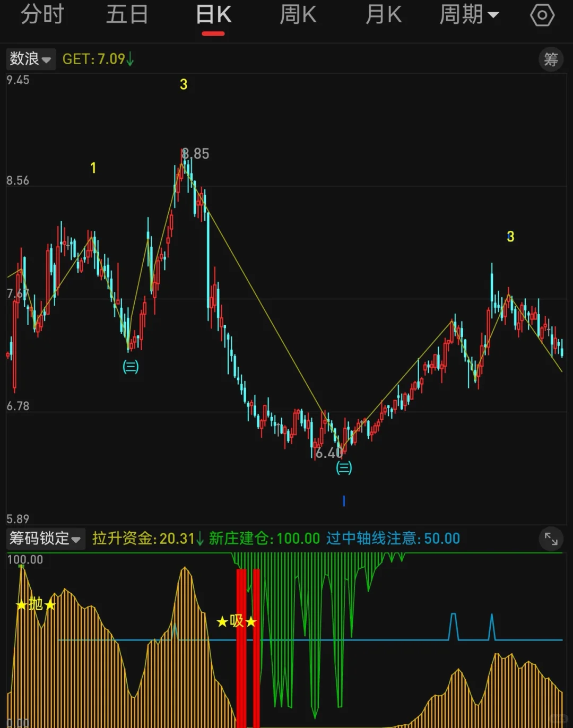This screenshot has width=573, height=728.
Task: Open the 筹 chip distribution icon
Action: [x=551, y=59]
